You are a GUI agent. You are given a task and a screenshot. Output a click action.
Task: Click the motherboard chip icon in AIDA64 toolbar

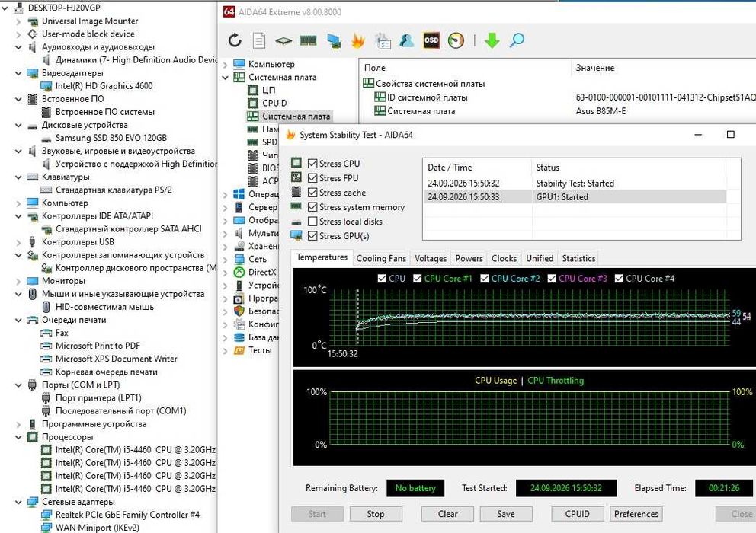point(283,41)
